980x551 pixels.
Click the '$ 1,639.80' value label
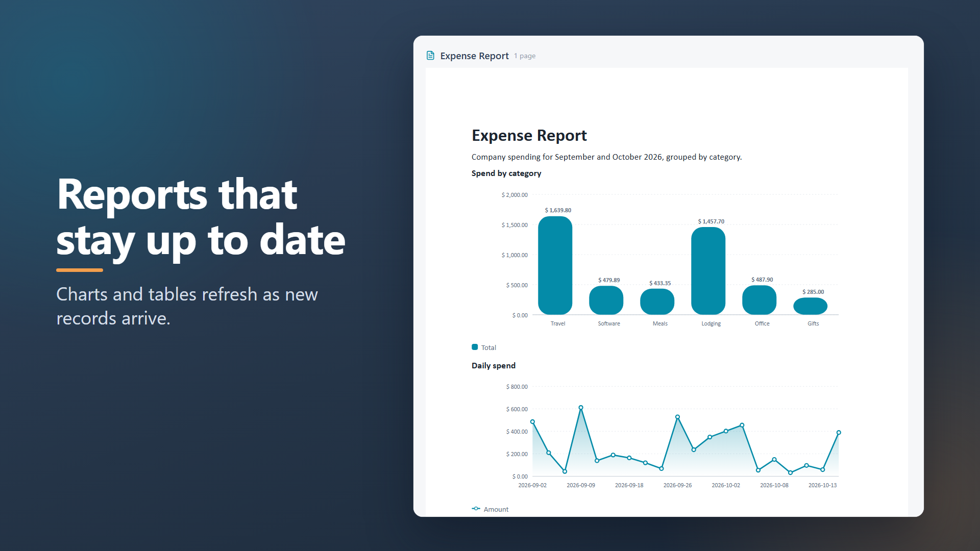click(558, 210)
